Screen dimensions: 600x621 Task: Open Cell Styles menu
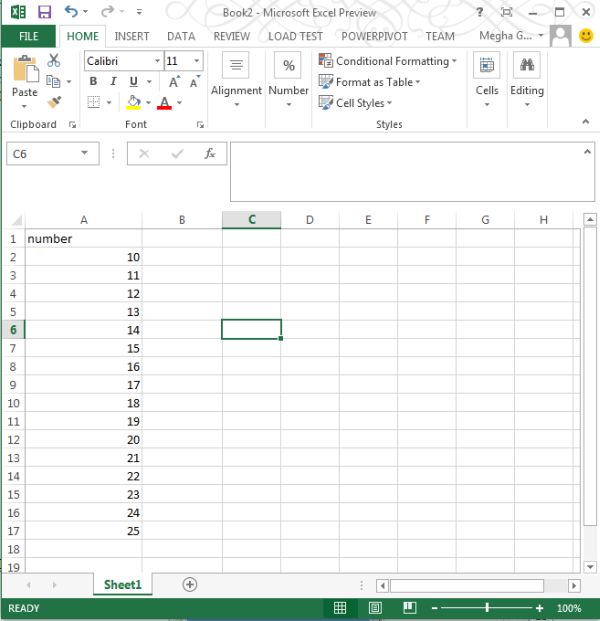click(355, 103)
